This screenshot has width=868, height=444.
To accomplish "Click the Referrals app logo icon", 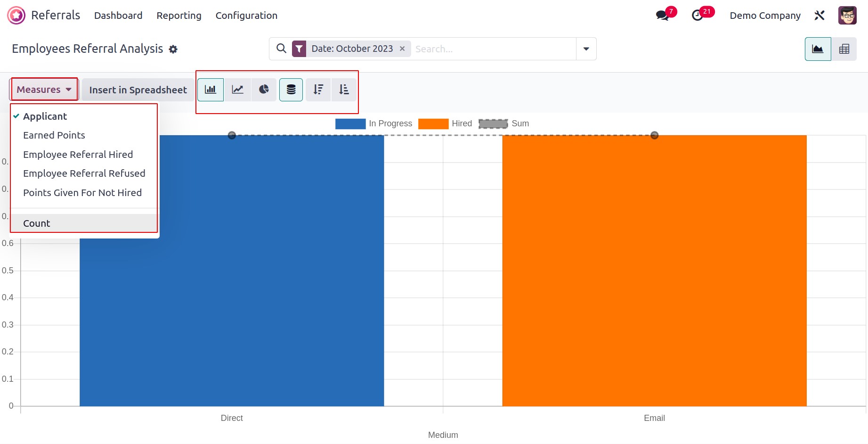I will (x=16, y=16).
